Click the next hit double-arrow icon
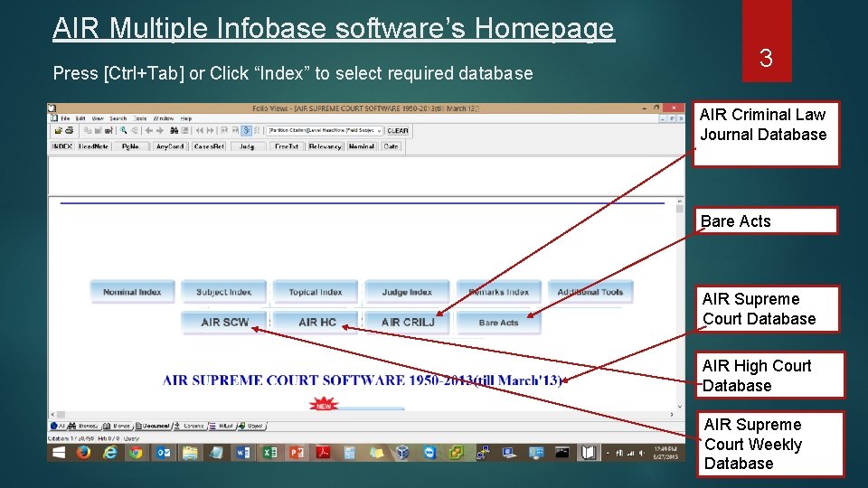This screenshot has width=868, height=488. 211,130
